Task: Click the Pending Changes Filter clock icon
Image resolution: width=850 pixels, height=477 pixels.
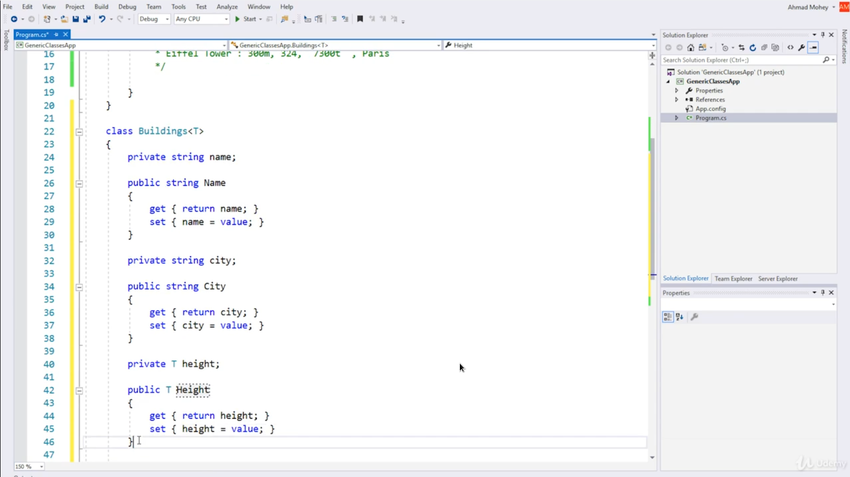Action: [725, 48]
